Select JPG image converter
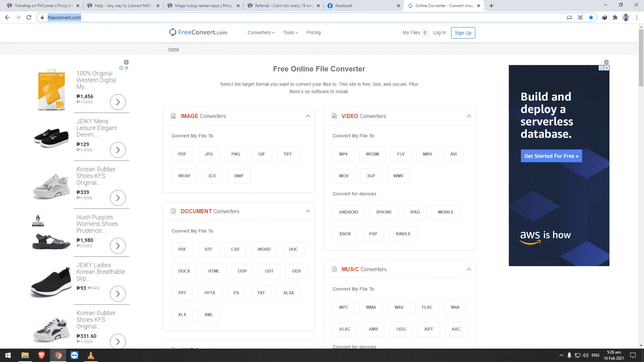Viewport: 644px width, 362px height. [x=209, y=154]
